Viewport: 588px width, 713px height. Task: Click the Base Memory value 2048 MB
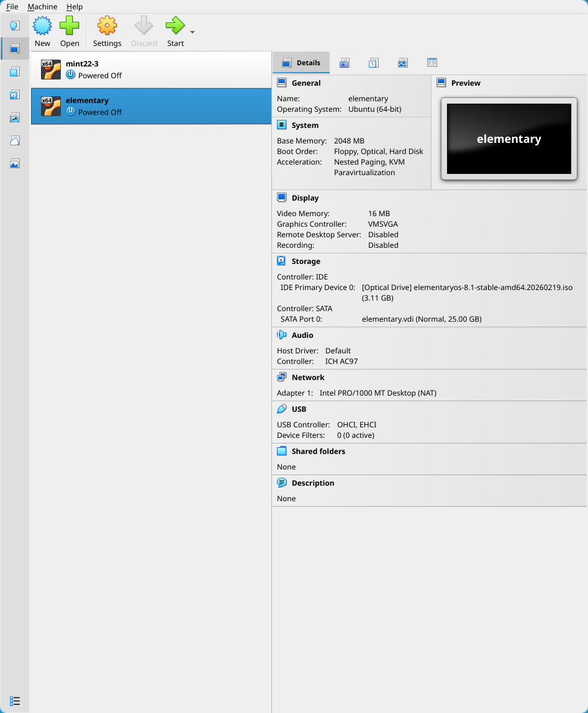pos(349,141)
